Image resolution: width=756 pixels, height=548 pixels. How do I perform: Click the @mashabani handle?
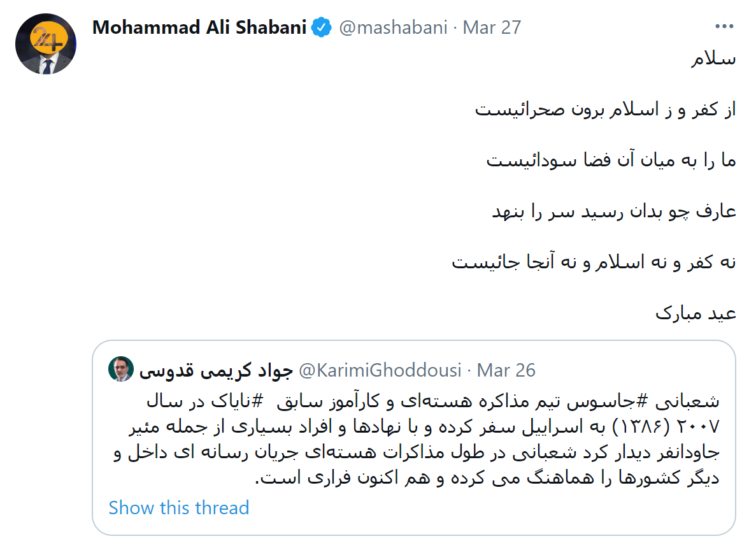click(x=393, y=27)
